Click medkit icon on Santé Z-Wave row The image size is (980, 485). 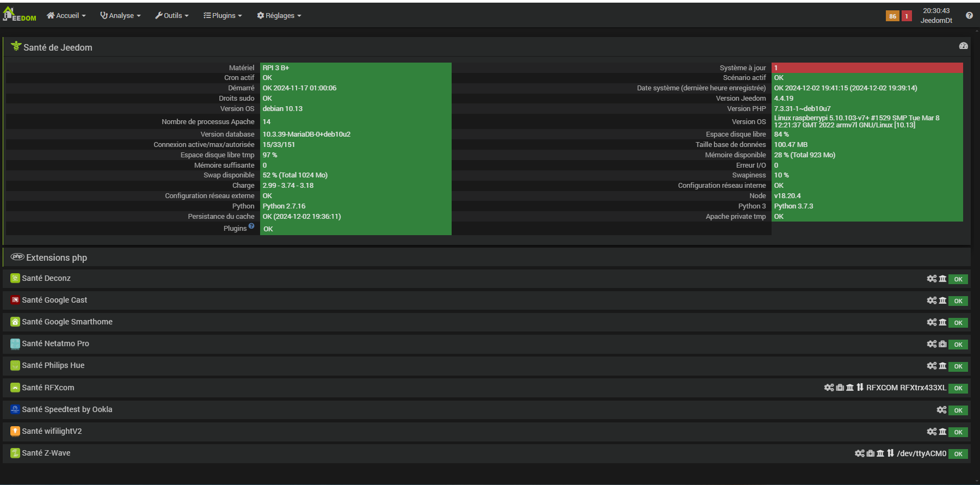(870, 453)
